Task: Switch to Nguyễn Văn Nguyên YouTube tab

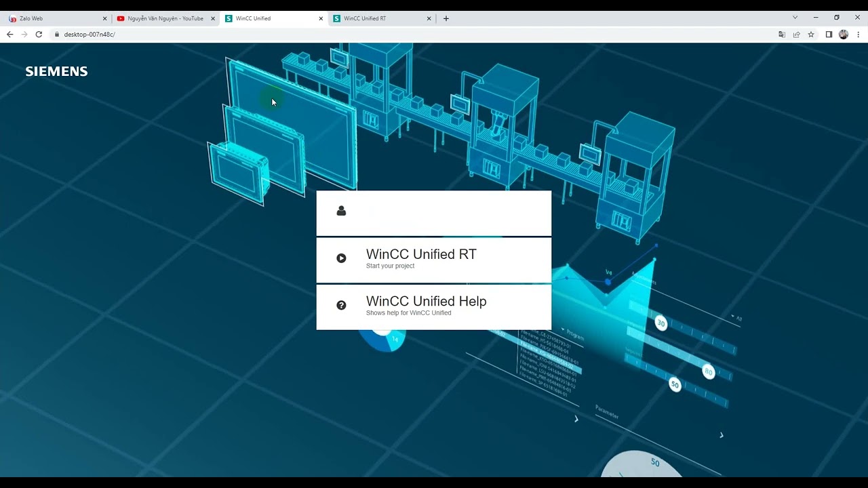Action: pos(165,18)
